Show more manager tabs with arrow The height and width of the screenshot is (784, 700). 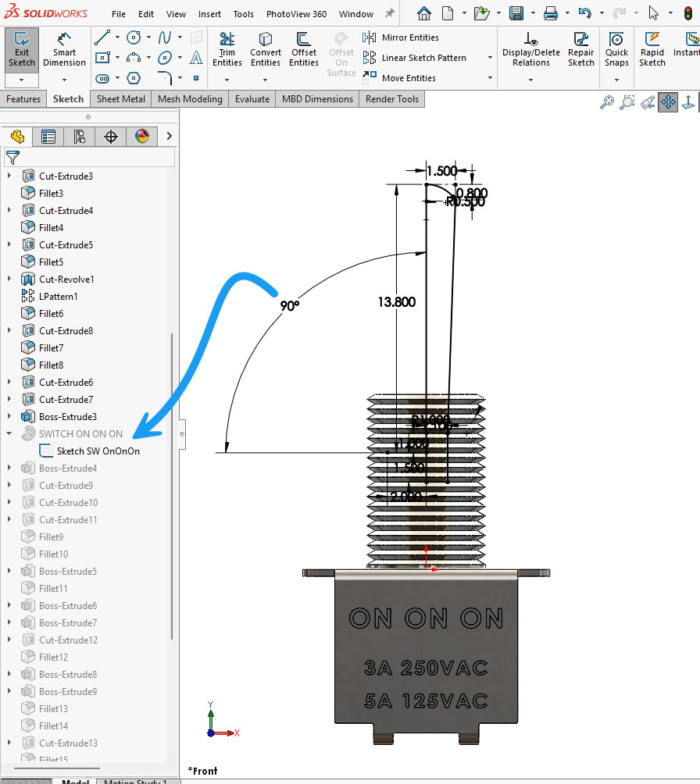tap(169, 136)
